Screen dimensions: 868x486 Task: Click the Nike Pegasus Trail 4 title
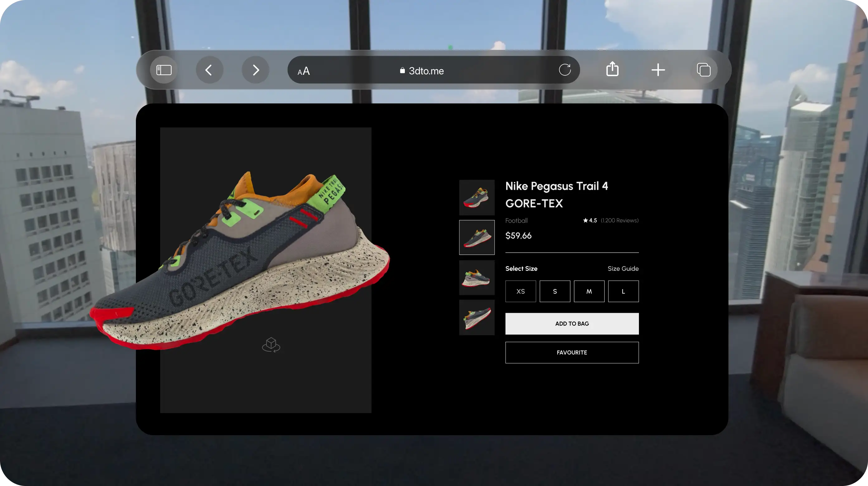click(557, 195)
